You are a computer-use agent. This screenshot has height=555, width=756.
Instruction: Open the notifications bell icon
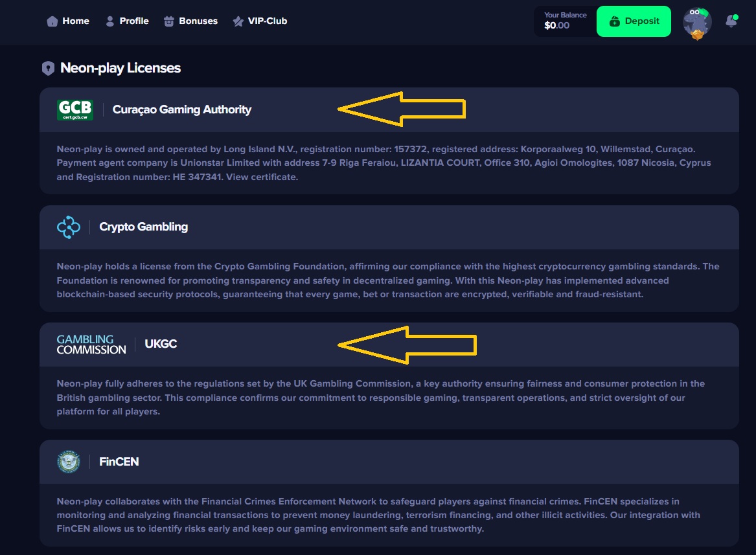731,21
